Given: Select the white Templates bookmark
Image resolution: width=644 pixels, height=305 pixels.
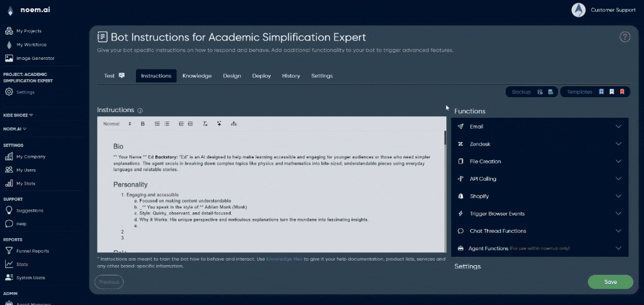Looking at the screenshot, I should coord(612,92).
